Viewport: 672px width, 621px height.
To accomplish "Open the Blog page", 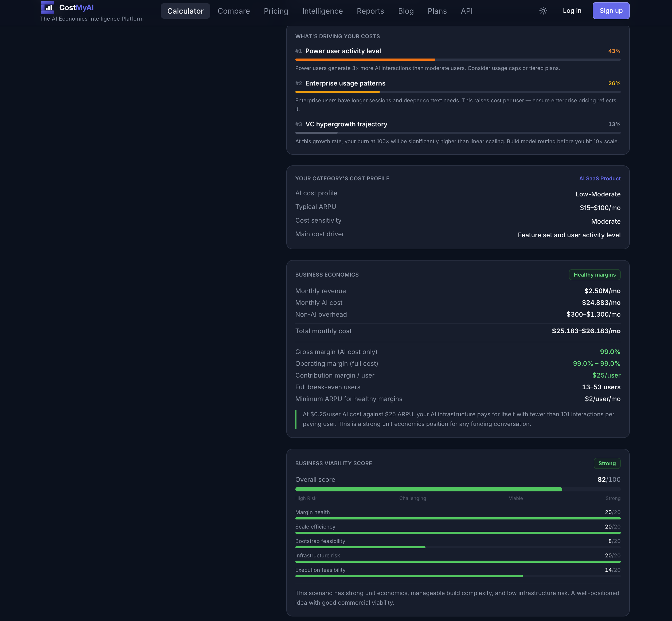I will coord(406,11).
